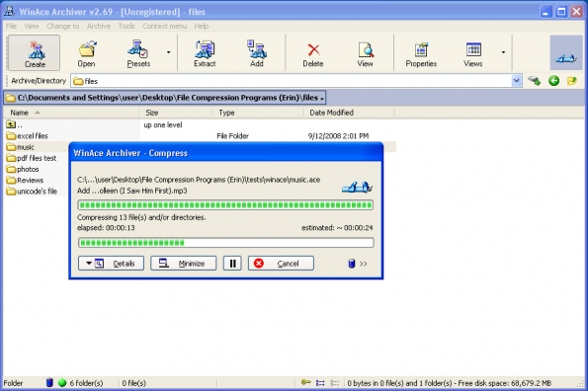Sort by the Type column header
This screenshot has height=391, width=588.
(x=258, y=113)
